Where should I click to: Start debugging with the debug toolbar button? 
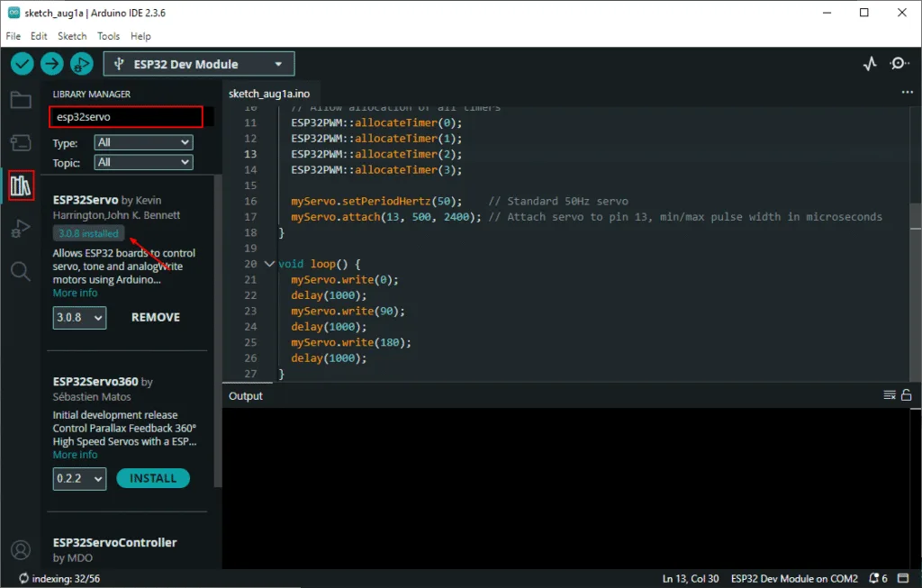coord(82,64)
